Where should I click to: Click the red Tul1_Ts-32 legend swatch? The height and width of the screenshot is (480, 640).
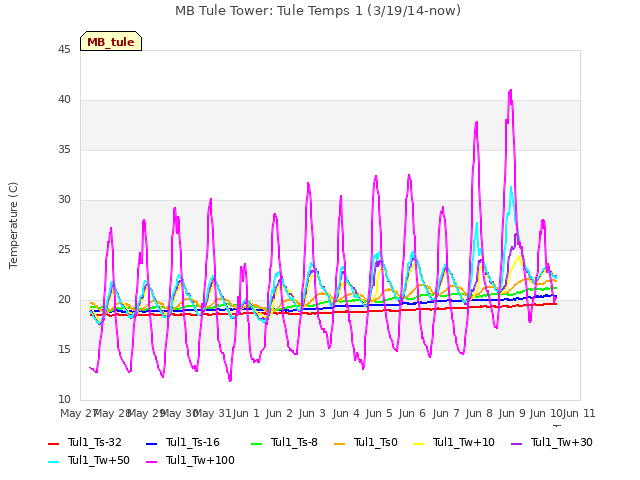click(53, 443)
